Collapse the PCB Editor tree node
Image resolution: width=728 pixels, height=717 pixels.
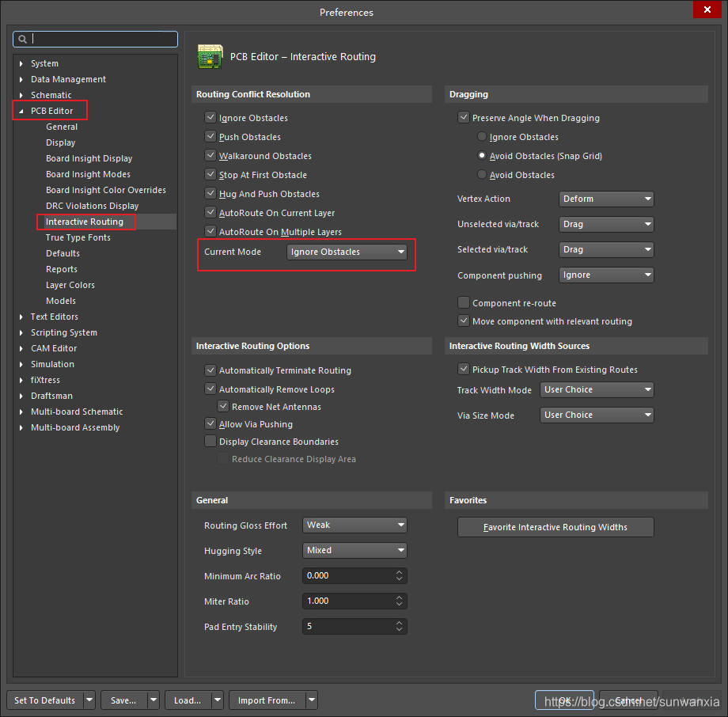click(x=21, y=111)
